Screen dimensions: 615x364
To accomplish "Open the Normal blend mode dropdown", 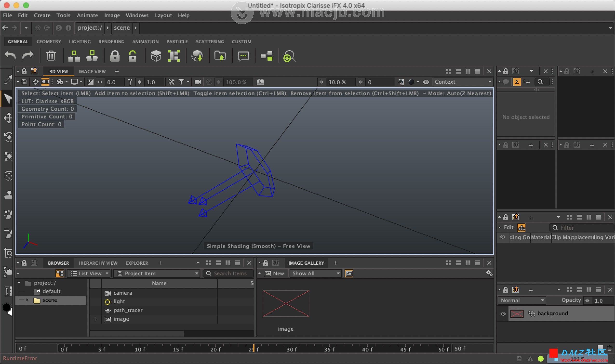I will pyautogui.click(x=522, y=300).
